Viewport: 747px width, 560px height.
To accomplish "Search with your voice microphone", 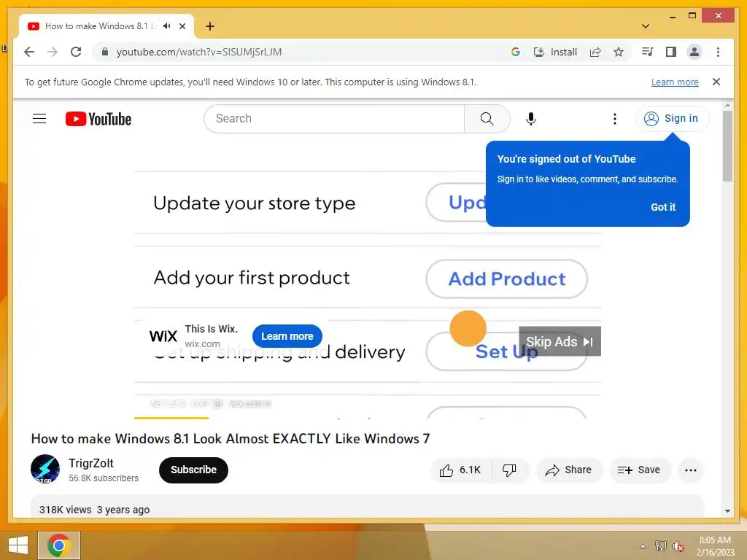I will (x=531, y=119).
